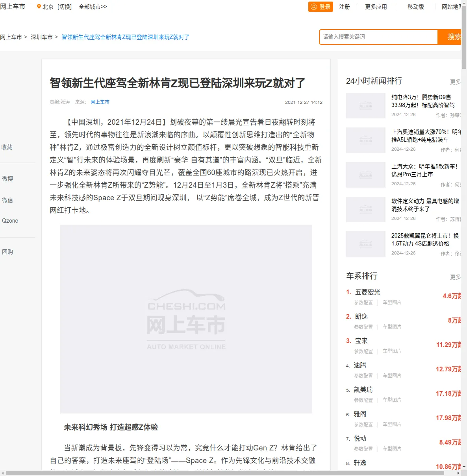Open the 2025款凯翼昆仑 headline
This screenshot has height=476, width=467.
[425, 240]
